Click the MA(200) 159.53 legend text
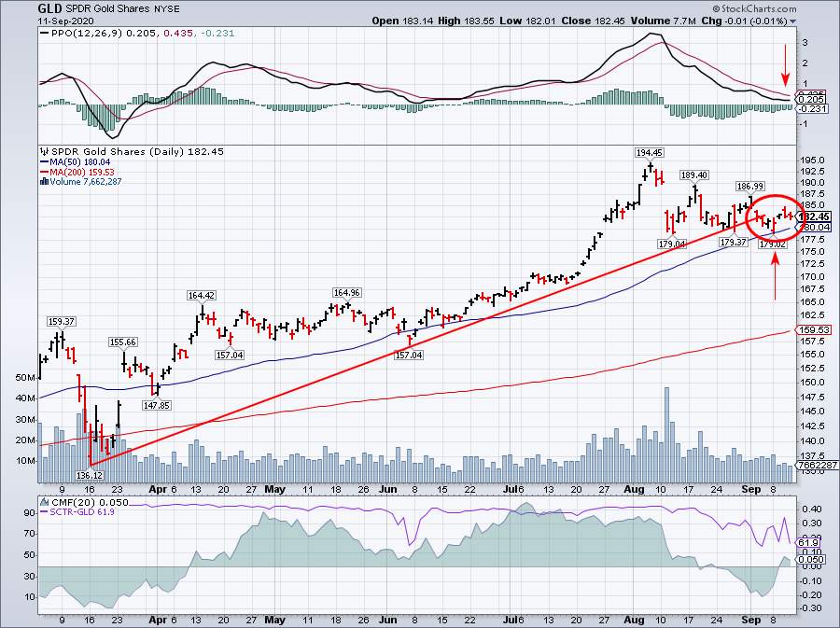Image resolution: width=840 pixels, height=628 pixels. tap(82, 173)
